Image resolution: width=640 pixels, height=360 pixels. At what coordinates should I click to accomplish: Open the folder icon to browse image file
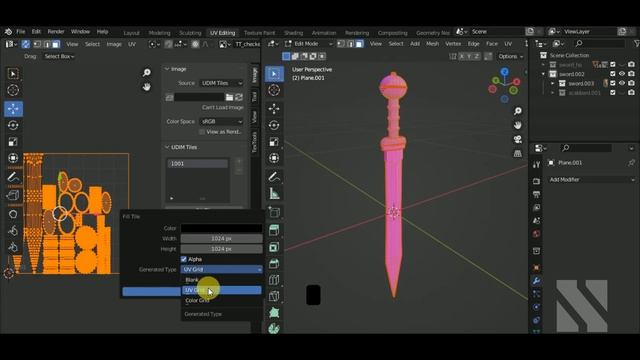click(x=229, y=97)
